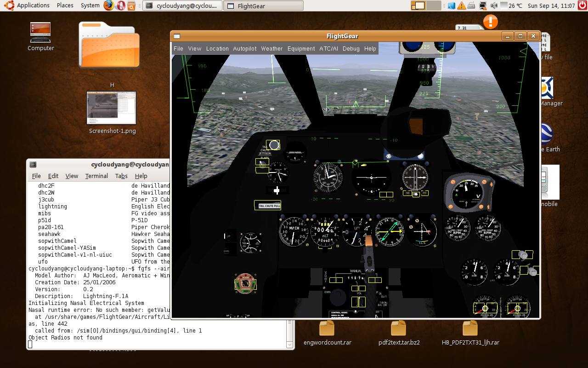Toggle the gear DOWN selector button
Viewport: 588px width, 368px height.
click(227, 251)
